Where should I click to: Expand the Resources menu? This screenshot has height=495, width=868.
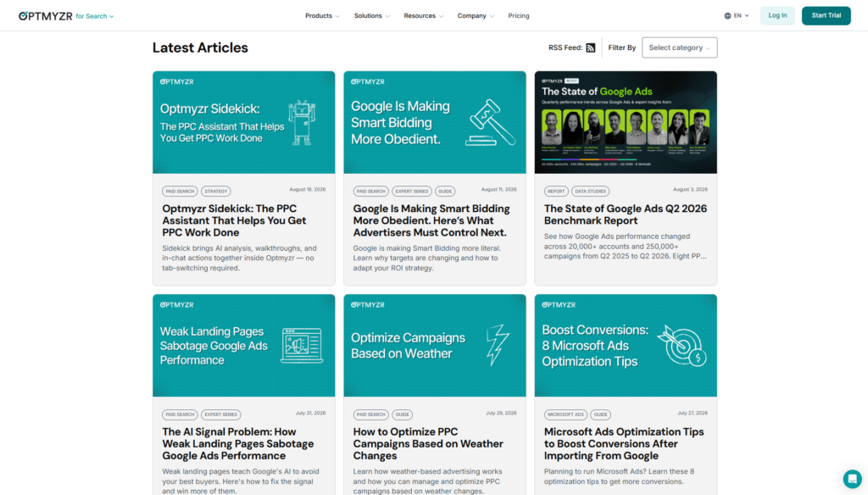pos(424,16)
